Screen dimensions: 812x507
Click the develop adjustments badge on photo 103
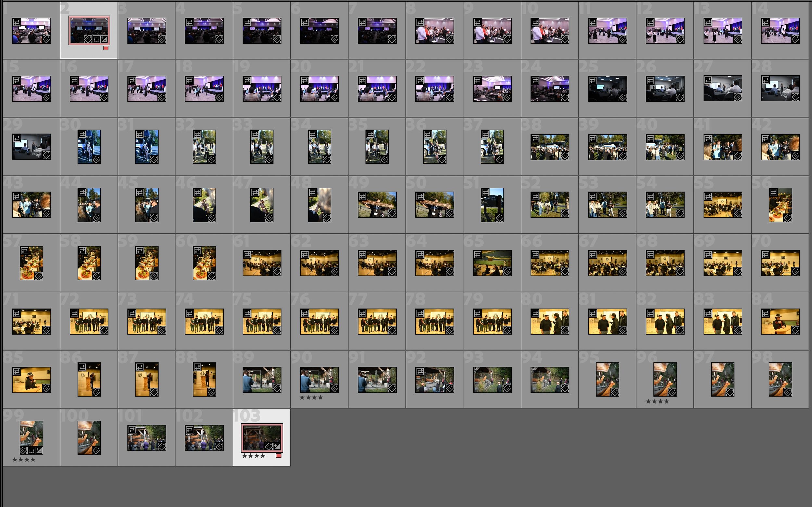(x=277, y=446)
